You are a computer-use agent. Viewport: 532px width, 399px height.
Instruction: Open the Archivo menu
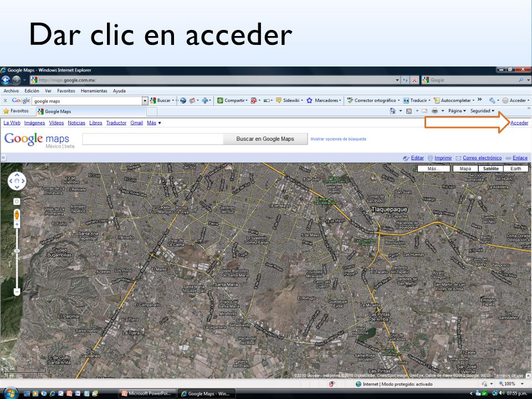11,91
